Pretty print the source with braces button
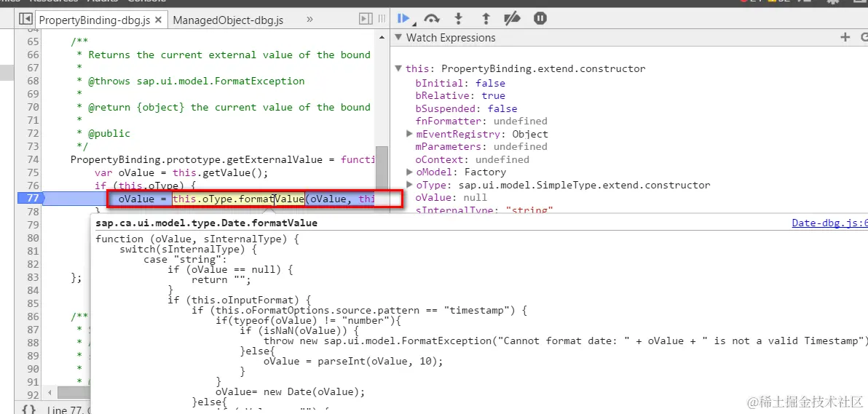Screen dimensions: 868x414 coord(28,409)
